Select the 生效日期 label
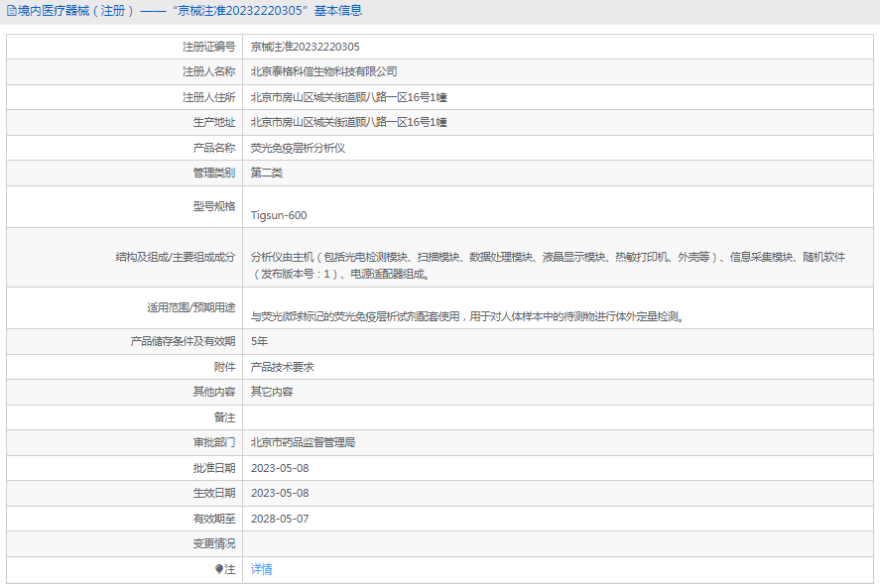The width and height of the screenshot is (880, 588). (214, 493)
